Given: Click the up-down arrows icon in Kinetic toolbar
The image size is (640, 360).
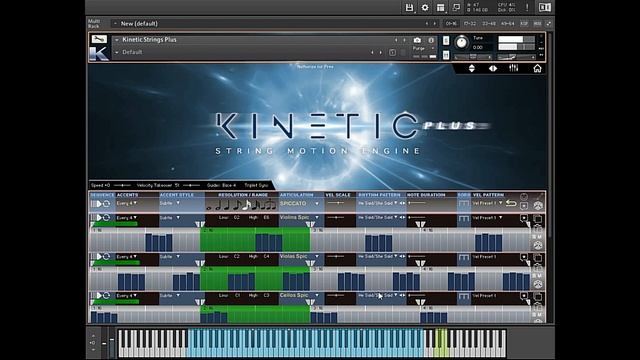Looking at the screenshot, I should point(472,69).
